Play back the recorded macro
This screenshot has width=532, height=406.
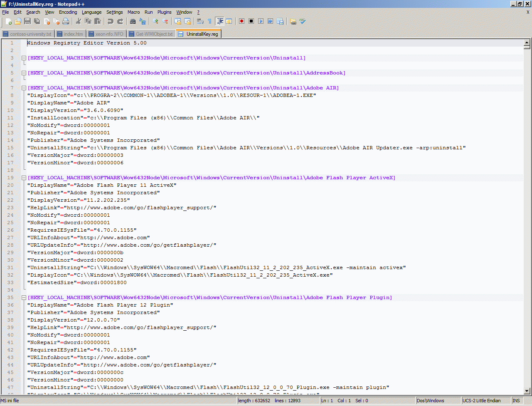tap(261, 21)
